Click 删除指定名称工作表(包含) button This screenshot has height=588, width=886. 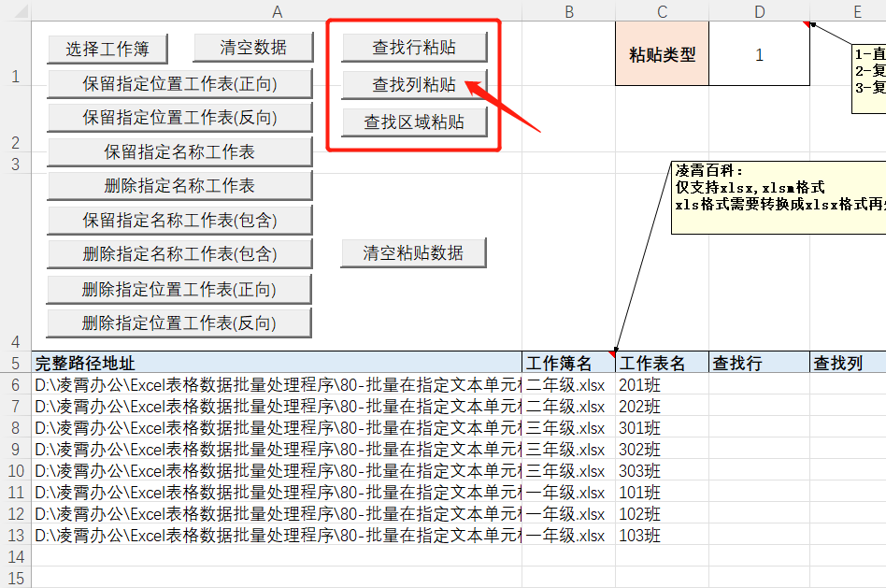coord(179,254)
